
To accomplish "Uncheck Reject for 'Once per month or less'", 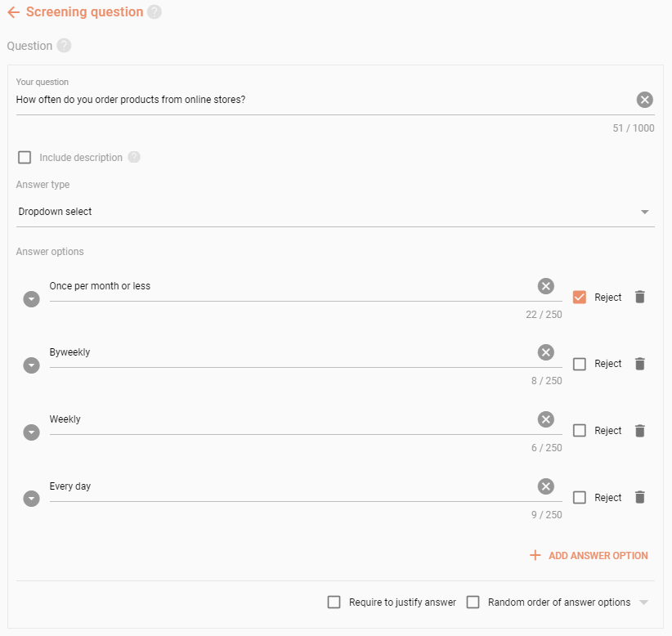I will [579, 298].
